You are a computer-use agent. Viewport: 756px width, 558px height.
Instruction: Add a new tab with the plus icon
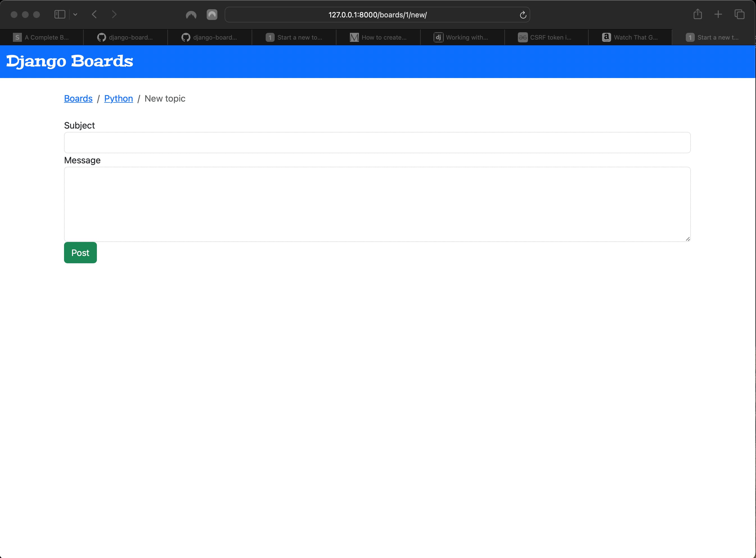point(718,14)
